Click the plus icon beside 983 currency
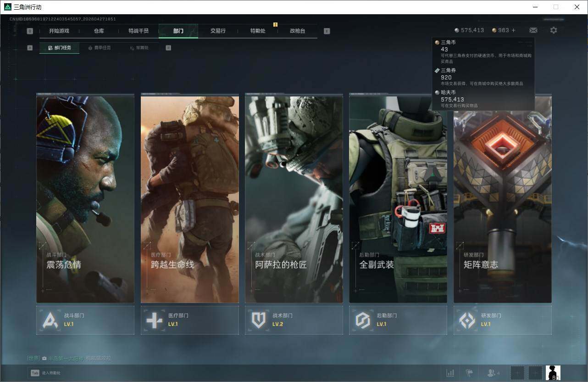This screenshot has height=382, width=588. click(513, 30)
